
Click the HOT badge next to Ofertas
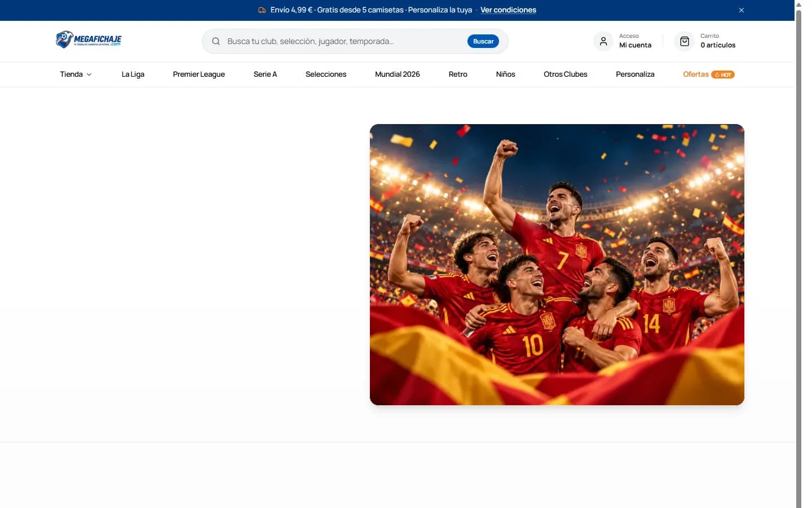click(723, 75)
